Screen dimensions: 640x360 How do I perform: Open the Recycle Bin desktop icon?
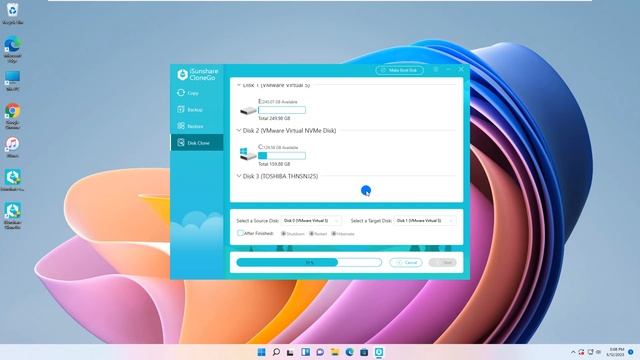(13, 13)
